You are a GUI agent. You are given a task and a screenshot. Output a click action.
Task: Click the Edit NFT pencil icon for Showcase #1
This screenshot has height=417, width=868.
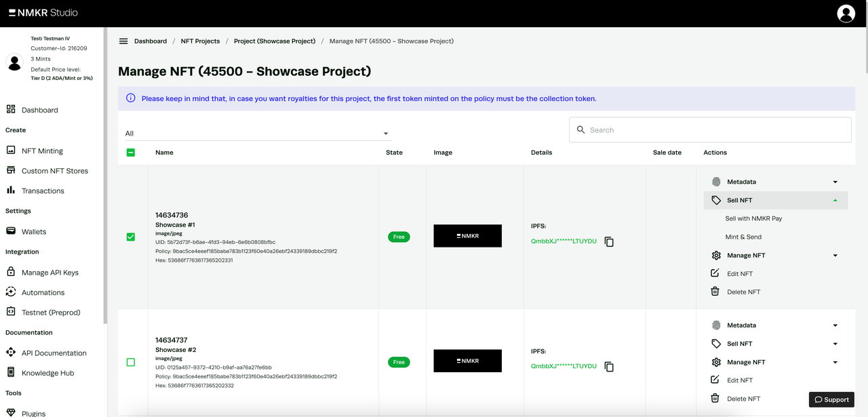(x=715, y=273)
